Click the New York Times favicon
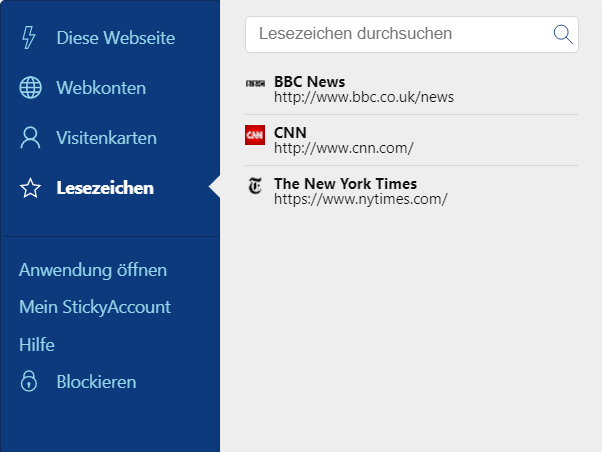 [255, 186]
